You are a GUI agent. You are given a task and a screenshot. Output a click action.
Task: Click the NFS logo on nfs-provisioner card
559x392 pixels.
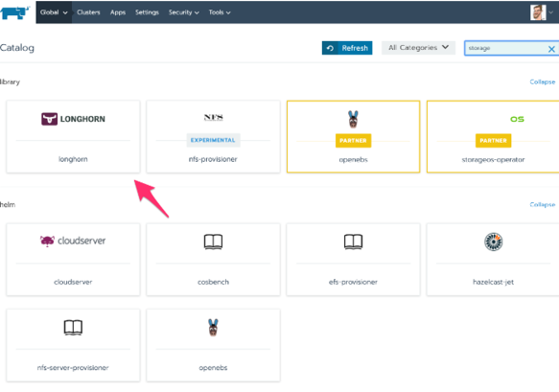pyautogui.click(x=213, y=117)
